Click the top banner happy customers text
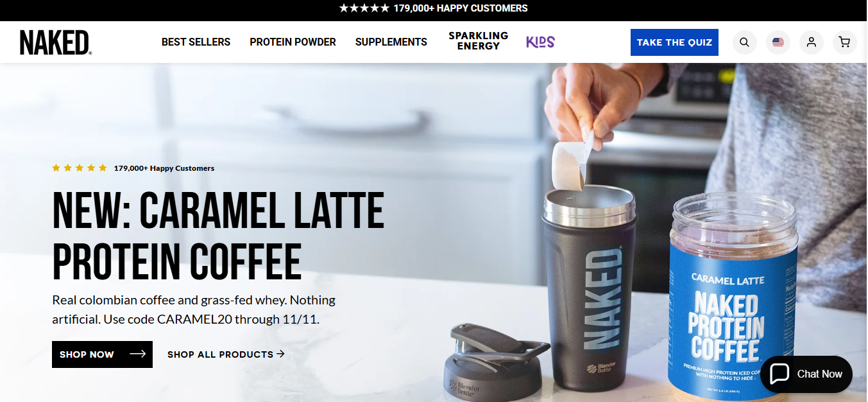 tap(434, 8)
